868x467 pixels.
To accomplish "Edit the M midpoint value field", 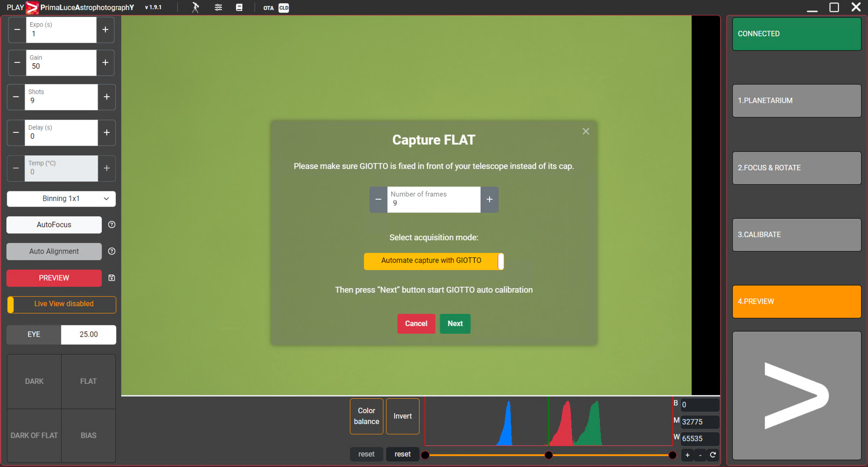I will (x=700, y=422).
